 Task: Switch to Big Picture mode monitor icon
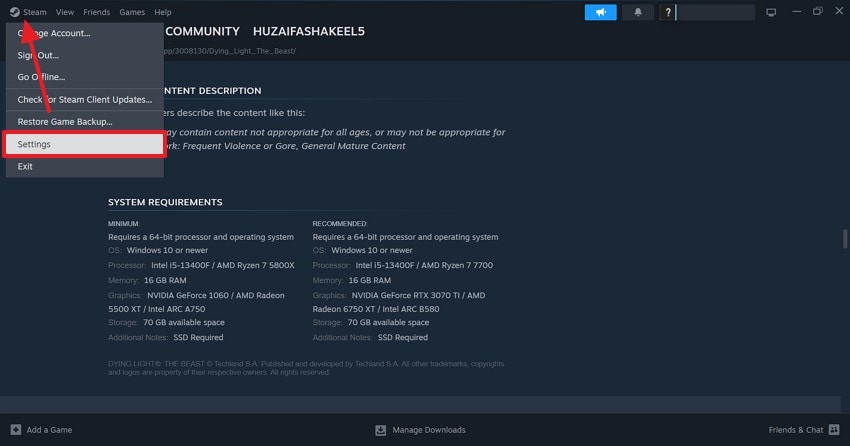point(771,12)
